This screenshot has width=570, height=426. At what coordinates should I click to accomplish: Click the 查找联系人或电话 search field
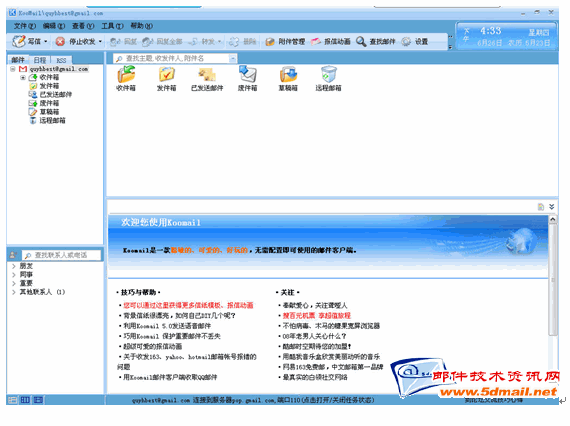[x=61, y=255]
